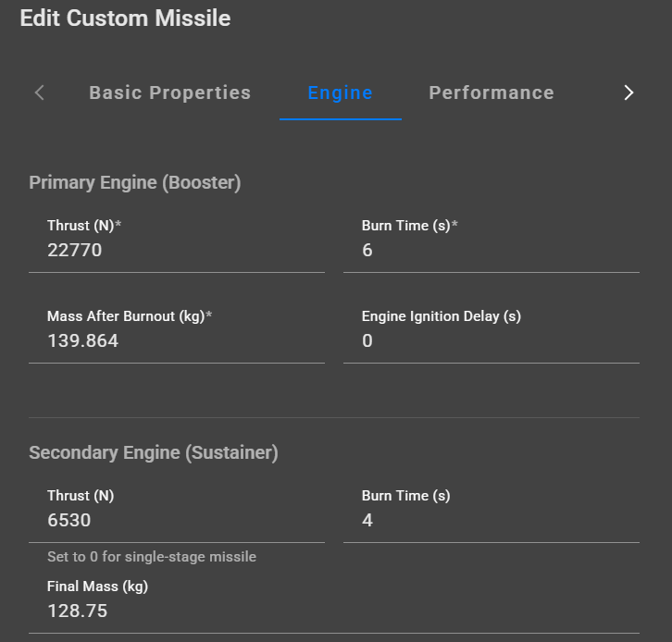Switch to the Basic Properties tab
This screenshot has width=672, height=642.
click(x=169, y=93)
